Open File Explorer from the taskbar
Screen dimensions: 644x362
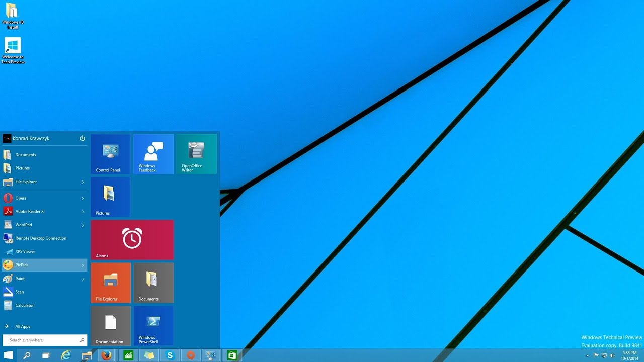click(87, 355)
